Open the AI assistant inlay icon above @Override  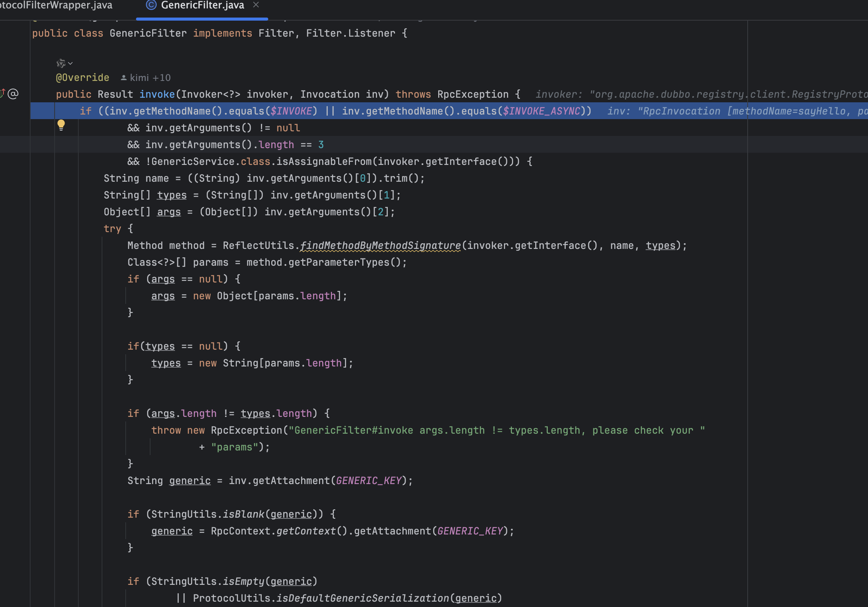(61, 63)
